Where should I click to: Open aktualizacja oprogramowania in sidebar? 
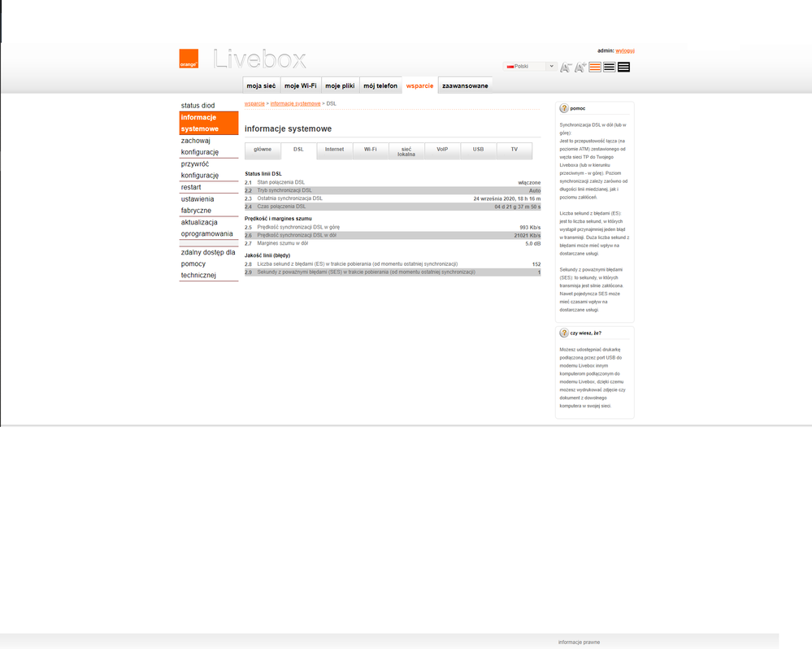[x=209, y=228]
